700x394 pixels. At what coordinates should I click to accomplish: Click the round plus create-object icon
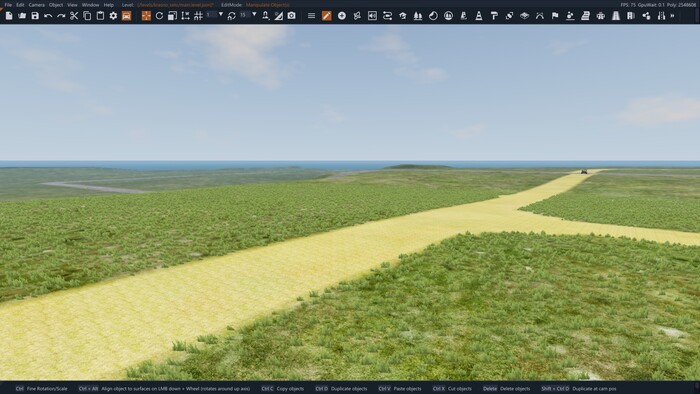point(342,16)
